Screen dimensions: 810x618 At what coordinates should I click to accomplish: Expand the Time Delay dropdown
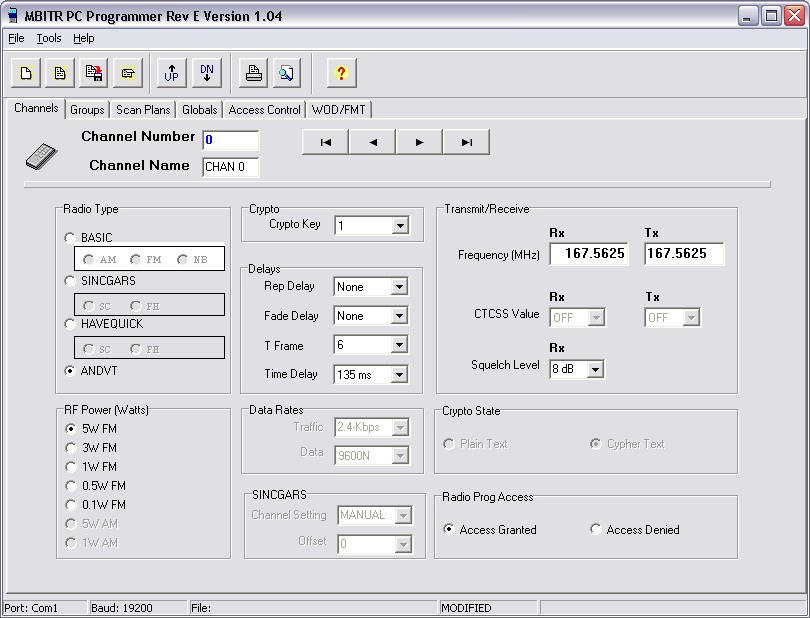(400, 375)
